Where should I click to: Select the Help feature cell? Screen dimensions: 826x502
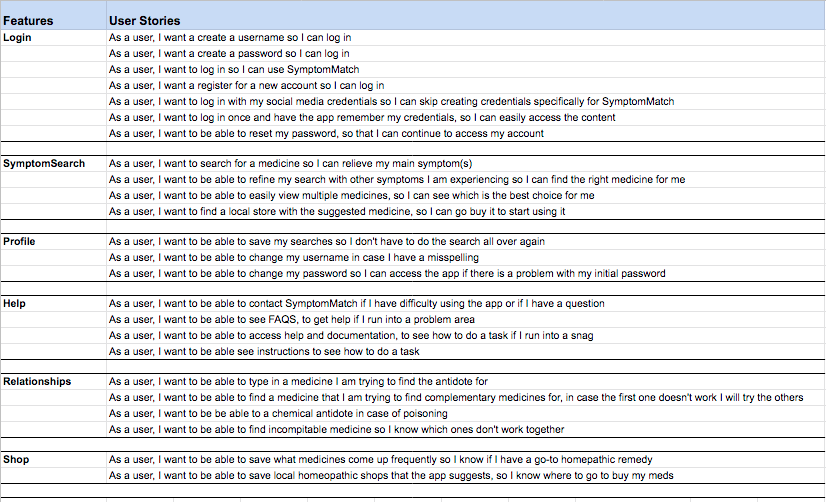pyautogui.click(x=53, y=304)
